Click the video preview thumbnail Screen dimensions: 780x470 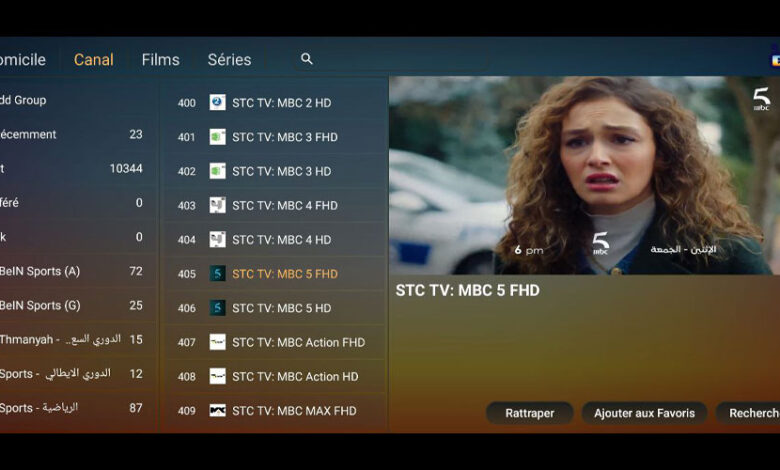(584, 175)
